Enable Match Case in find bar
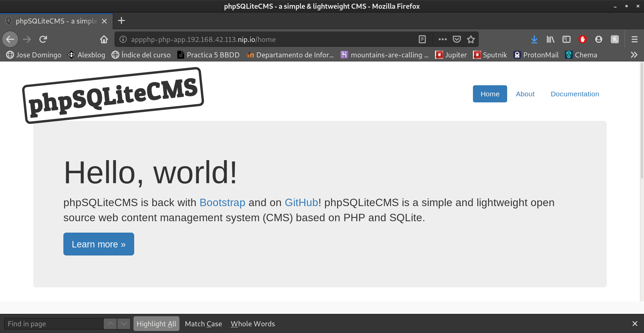The height and width of the screenshot is (333, 644). click(203, 324)
